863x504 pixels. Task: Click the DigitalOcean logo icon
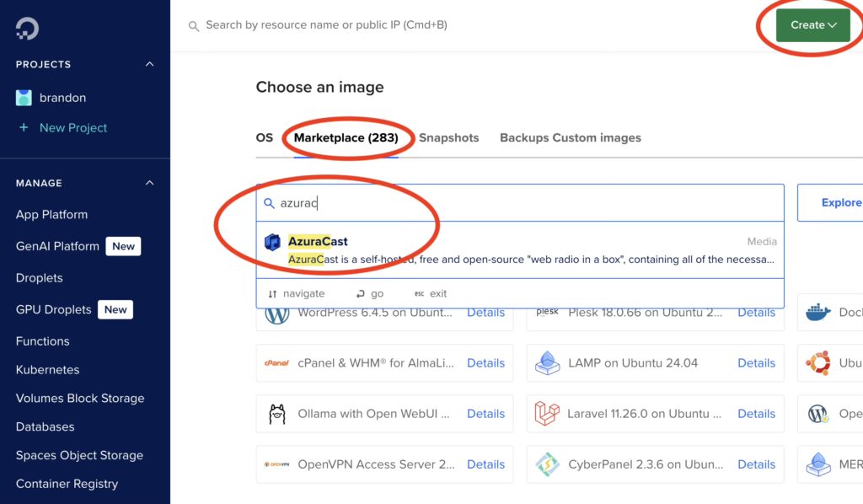tap(27, 29)
